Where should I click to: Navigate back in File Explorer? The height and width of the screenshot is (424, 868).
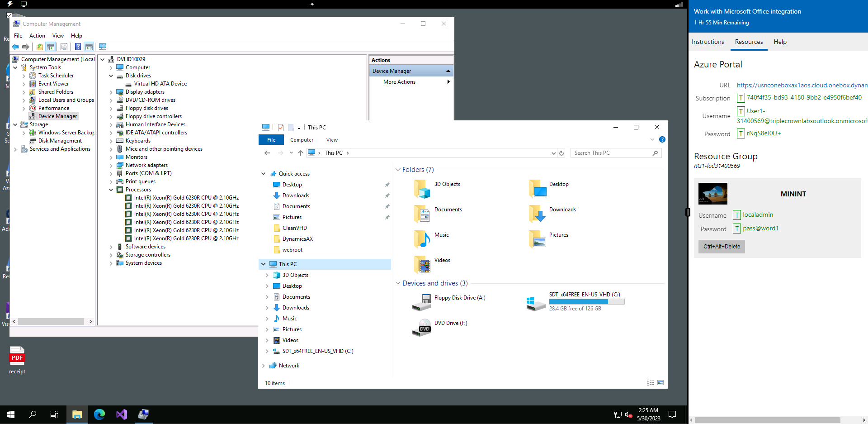tap(267, 153)
